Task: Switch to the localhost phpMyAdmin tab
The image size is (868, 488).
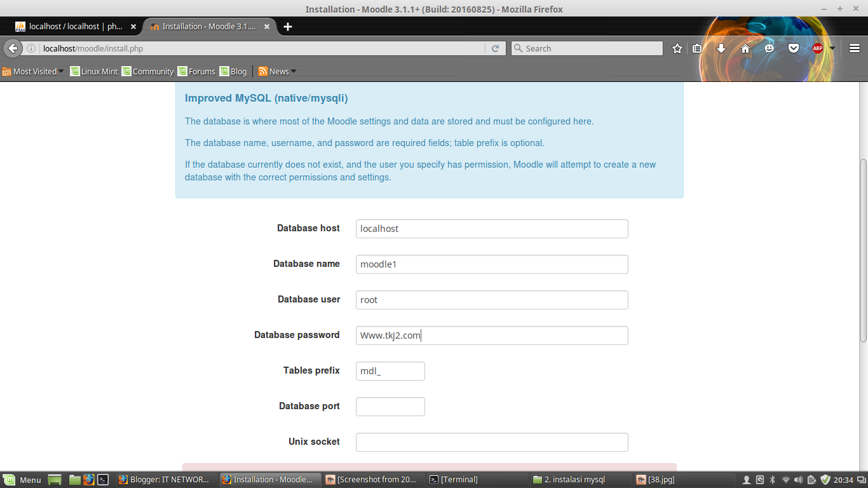Action: click(x=76, y=27)
